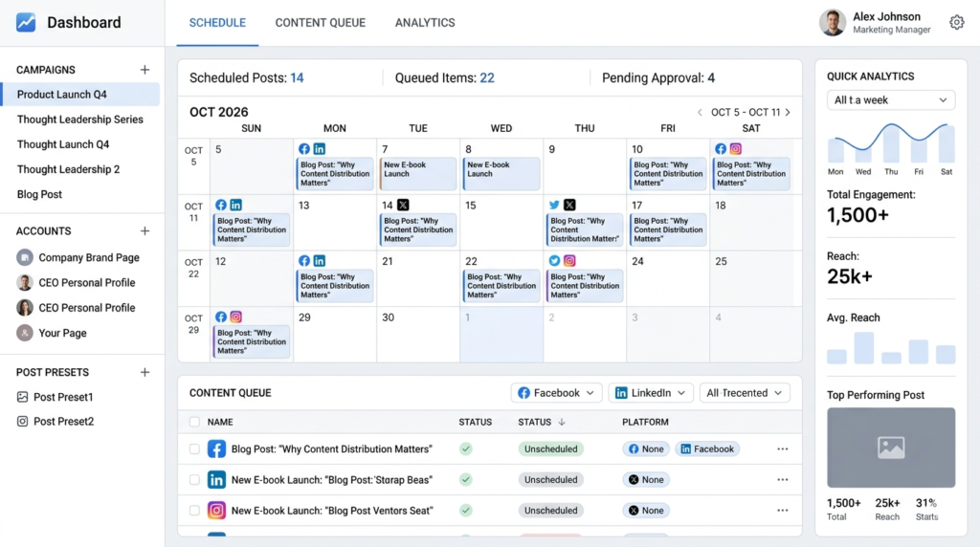This screenshot has height=547, width=980.
Task: Add a new post preset
Action: (145, 372)
